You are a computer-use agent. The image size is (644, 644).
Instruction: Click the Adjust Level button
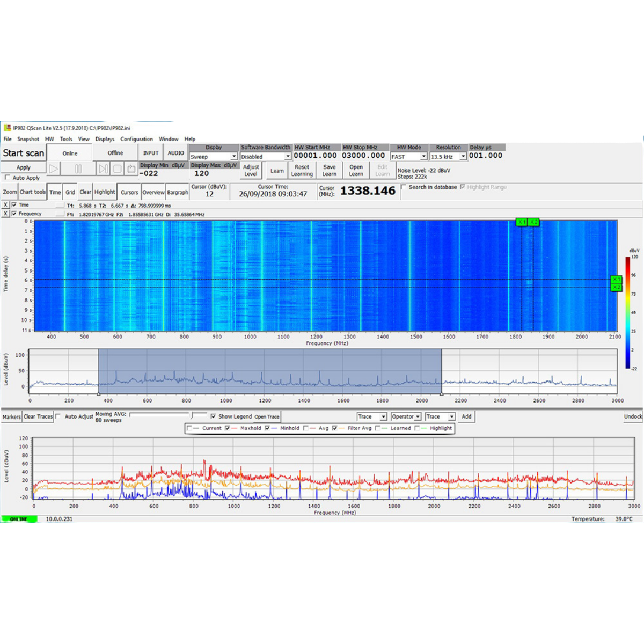click(251, 171)
